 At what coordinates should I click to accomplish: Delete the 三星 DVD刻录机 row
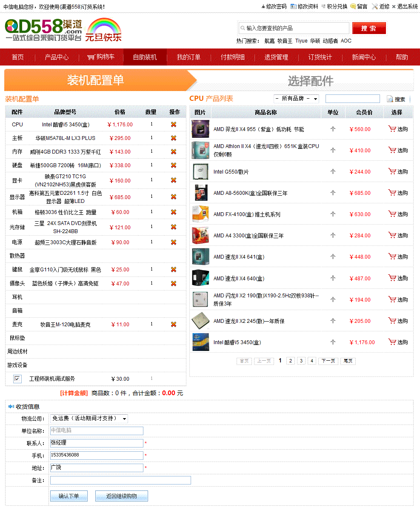[174, 227]
